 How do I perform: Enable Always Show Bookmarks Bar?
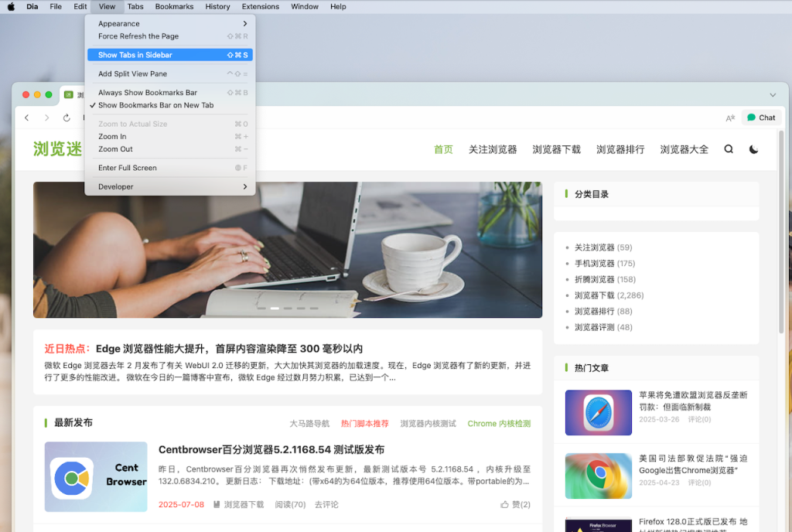click(170, 93)
